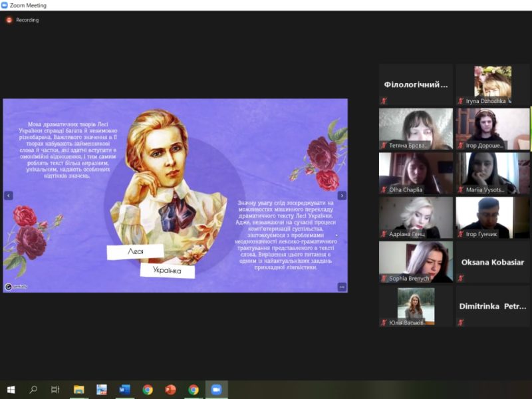Click the Леся name label on slide
The height and width of the screenshot is (399, 532).
tap(135, 252)
